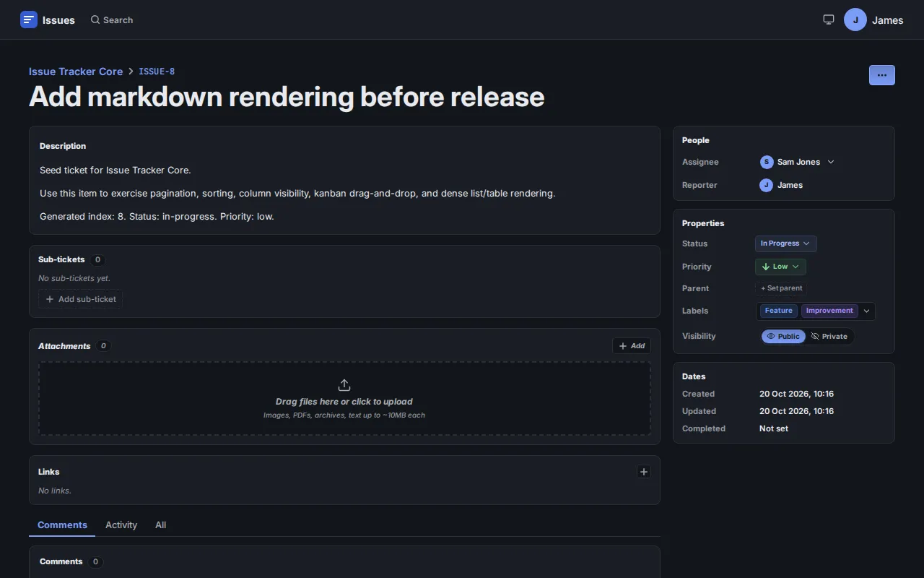Click the James reporter avatar
Image resolution: width=924 pixels, height=578 pixels.
(x=767, y=185)
